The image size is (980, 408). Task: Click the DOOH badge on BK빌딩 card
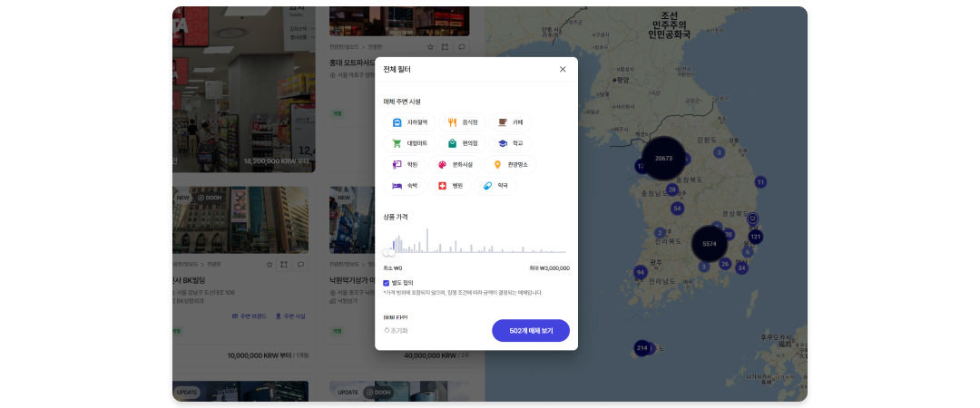[210, 198]
